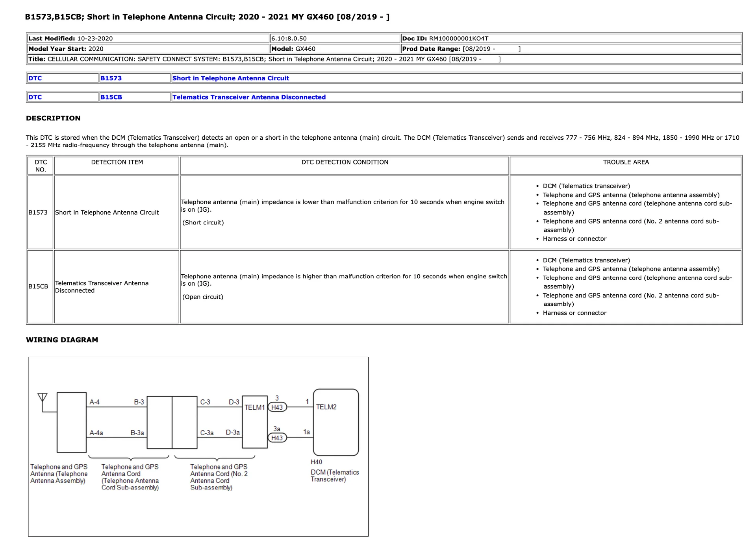Image resolution: width=756 pixels, height=545 pixels.
Task: Click the Telephone Antenna Assembly rectangle in the diagram
Action: [x=71, y=422]
